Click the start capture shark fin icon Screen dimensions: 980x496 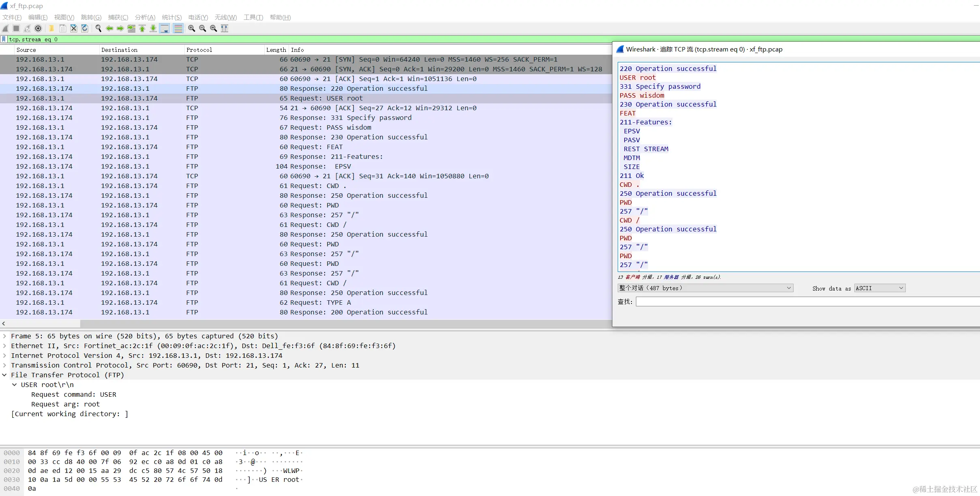tap(5, 28)
